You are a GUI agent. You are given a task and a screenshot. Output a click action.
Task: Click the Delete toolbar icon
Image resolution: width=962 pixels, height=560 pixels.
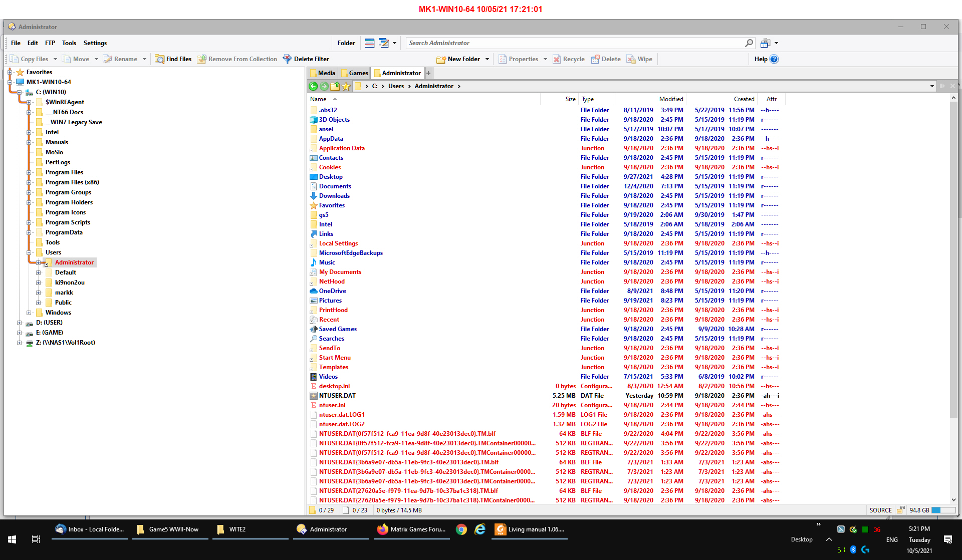[595, 59]
